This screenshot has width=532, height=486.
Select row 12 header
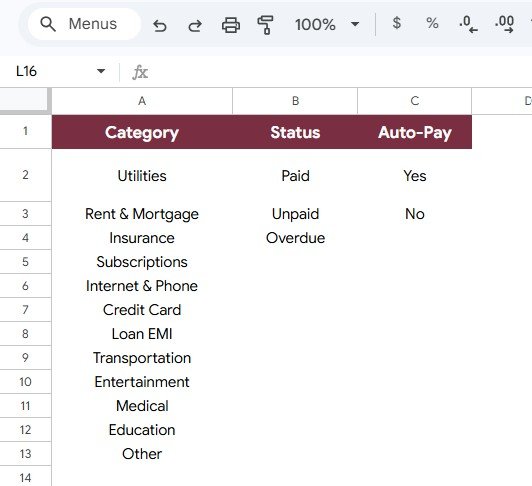pyautogui.click(x=25, y=430)
